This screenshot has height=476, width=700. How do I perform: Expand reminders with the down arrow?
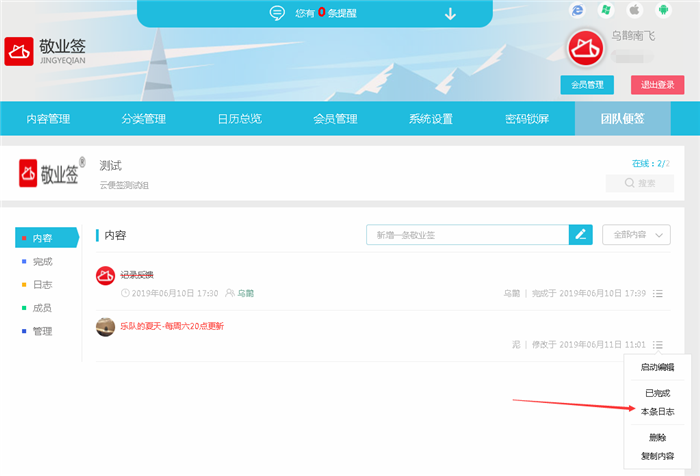[450, 14]
